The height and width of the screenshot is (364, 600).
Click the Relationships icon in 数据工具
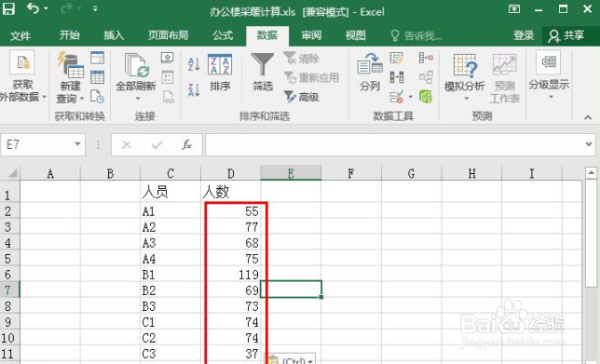pos(426,77)
